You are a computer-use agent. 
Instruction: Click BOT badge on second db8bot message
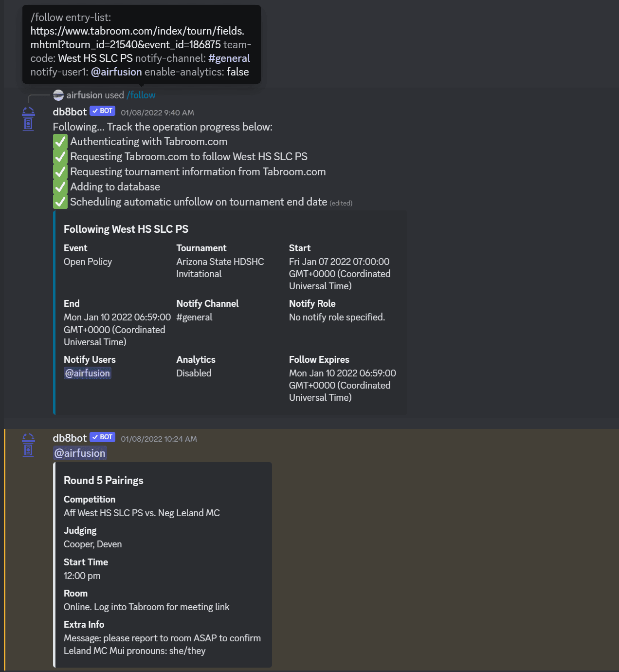(x=103, y=437)
